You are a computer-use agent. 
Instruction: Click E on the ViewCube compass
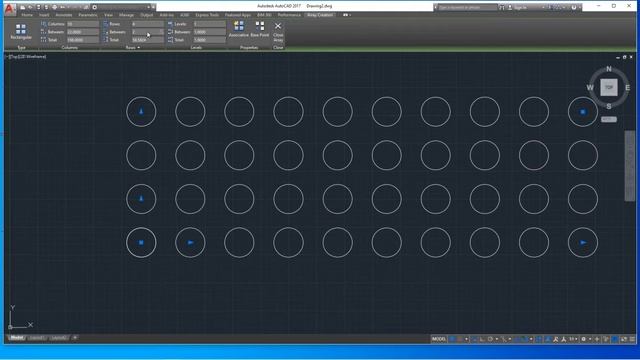(x=627, y=87)
